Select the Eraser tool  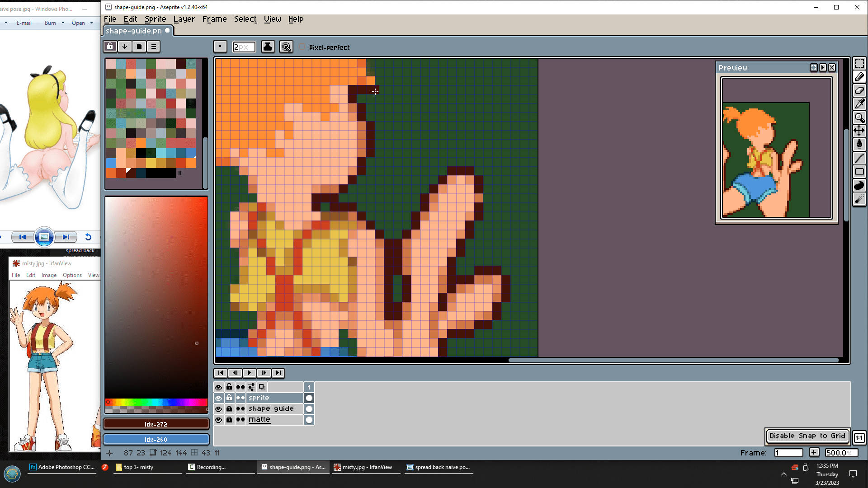860,90
